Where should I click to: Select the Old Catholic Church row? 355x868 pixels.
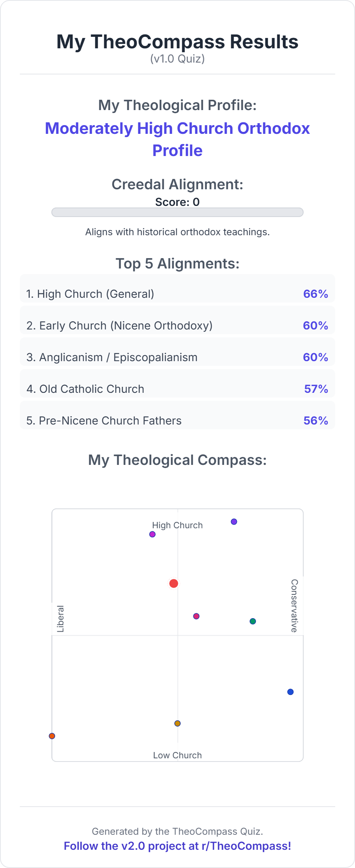pos(177,388)
